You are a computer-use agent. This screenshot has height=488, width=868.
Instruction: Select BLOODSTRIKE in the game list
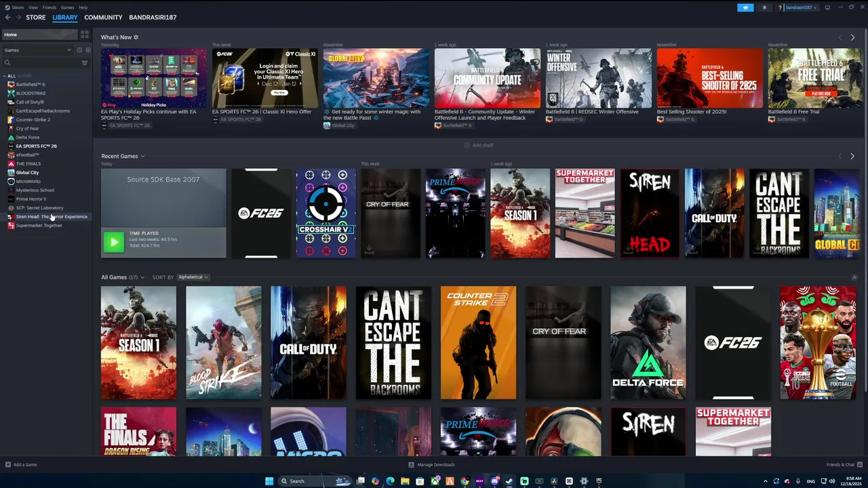31,93
